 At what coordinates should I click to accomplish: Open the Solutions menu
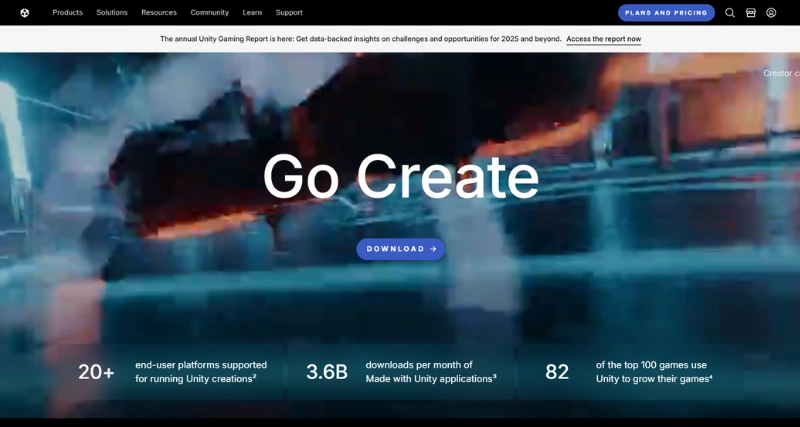[x=112, y=12]
